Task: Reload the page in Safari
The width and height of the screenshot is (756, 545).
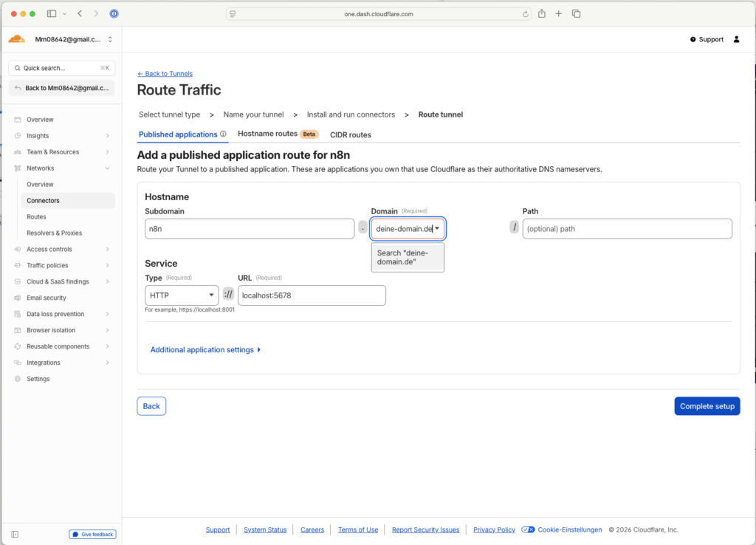Action: coord(526,14)
